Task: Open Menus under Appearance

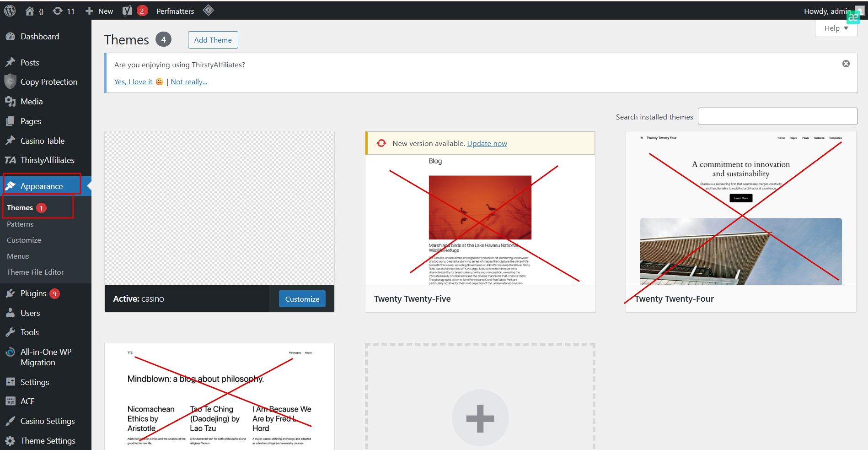Action: [x=18, y=256]
